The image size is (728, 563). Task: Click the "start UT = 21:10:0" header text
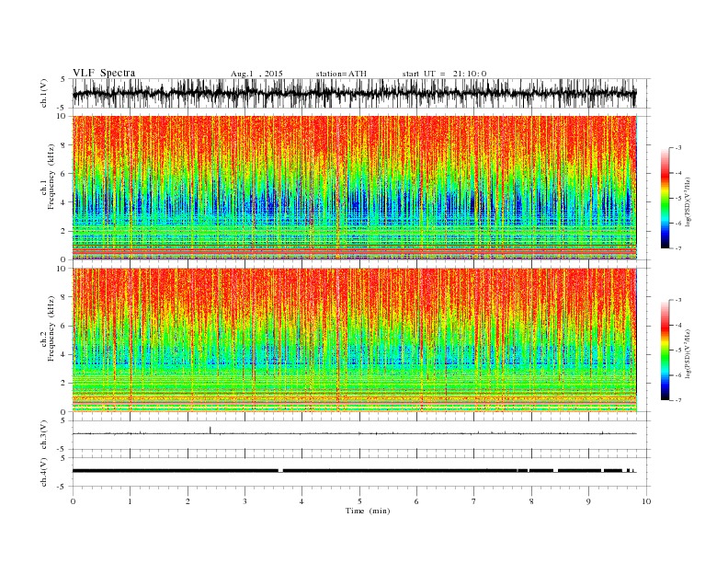coord(444,74)
